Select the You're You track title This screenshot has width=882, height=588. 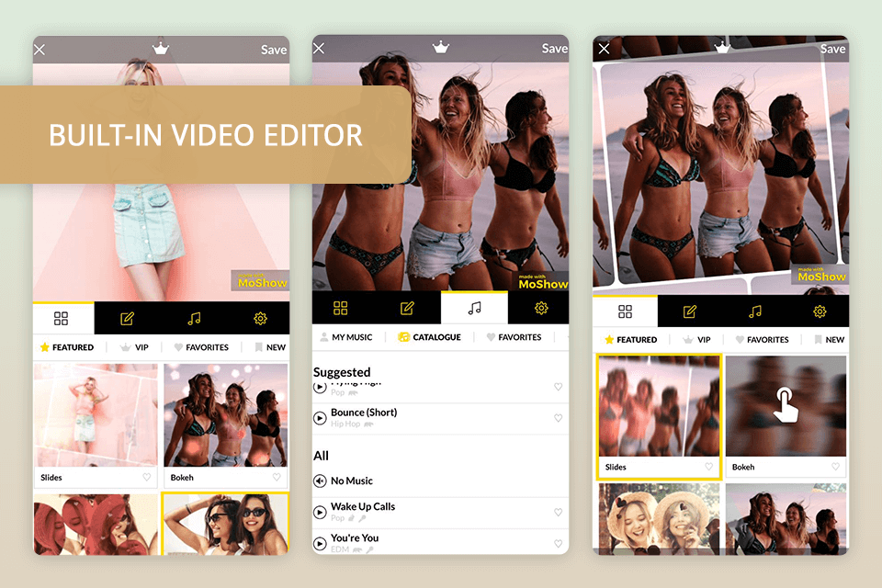355,537
